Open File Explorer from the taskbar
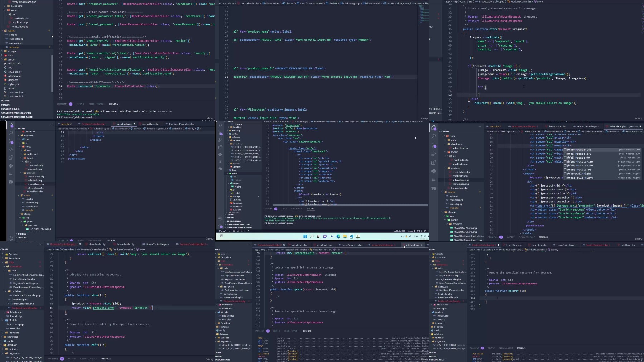 coord(345,236)
